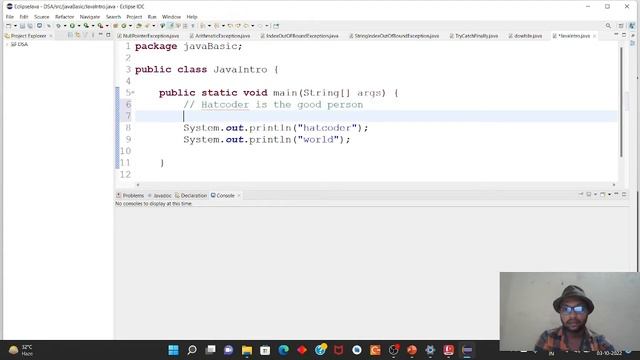
Task: Expand the DSA project tree node
Action: coord(7,44)
